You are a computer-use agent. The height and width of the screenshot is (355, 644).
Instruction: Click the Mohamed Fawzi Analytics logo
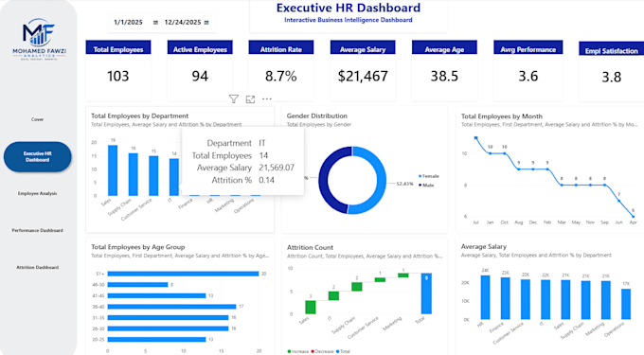click(x=39, y=39)
